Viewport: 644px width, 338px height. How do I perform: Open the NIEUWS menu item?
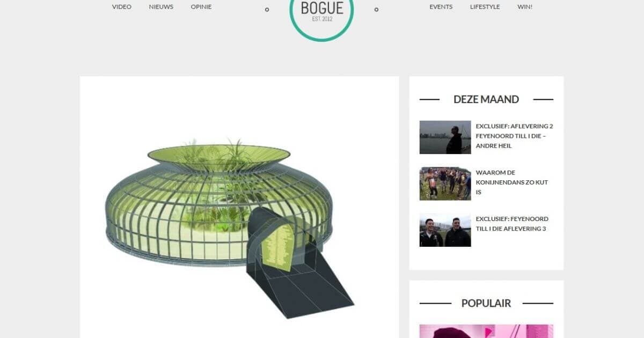click(161, 7)
